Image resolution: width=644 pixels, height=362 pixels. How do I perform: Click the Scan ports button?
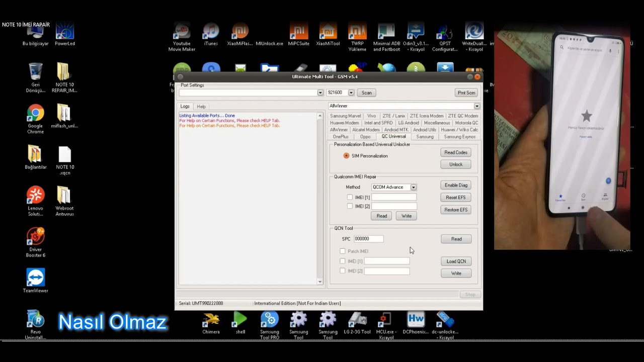coord(367,93)
